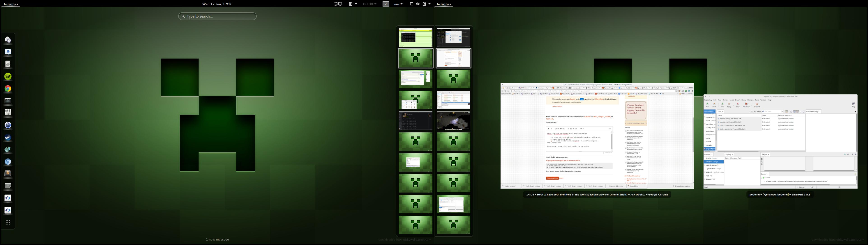Switch to the dark music player workspace thumbnail
Image resolution: width=868 pixels, height=245 pixels.
(416, 120)
